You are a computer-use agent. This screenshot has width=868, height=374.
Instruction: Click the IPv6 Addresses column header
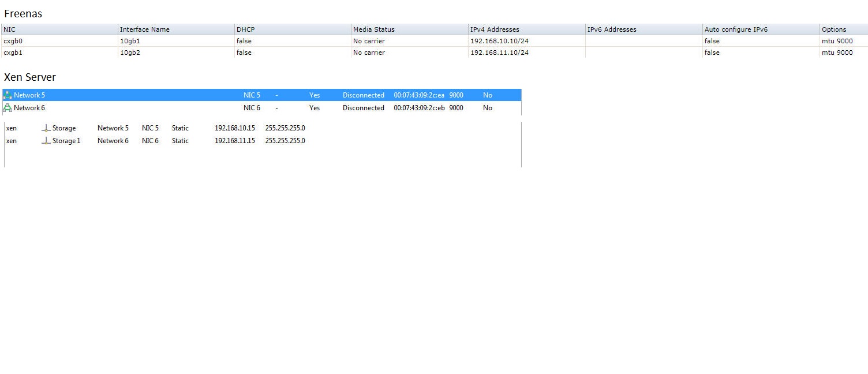[x=644, y=29]
